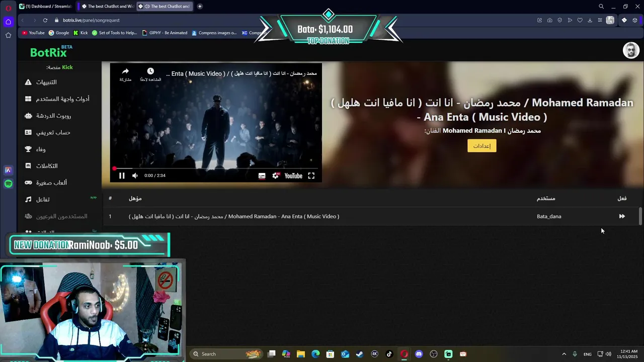Viewport: 644px width, 362px height.
Task: Click the Bata_dana username cell
Action: point(549,216)
